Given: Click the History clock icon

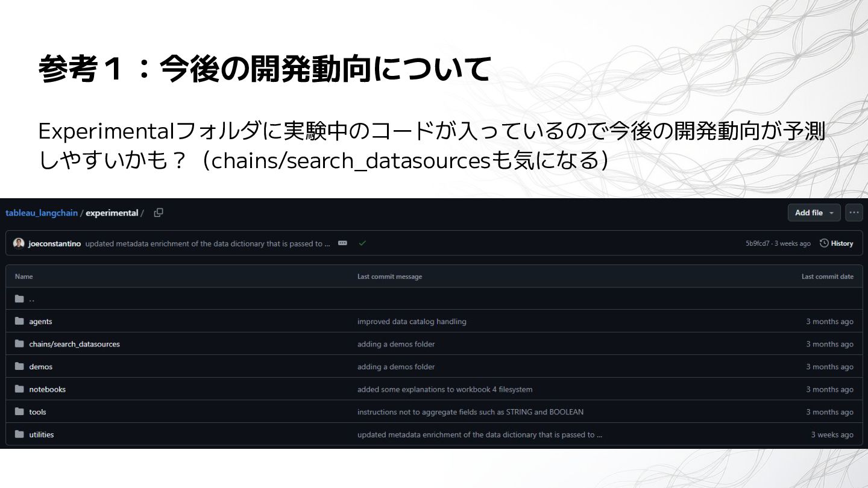Looking at the screenshot, I should (824, 243).
